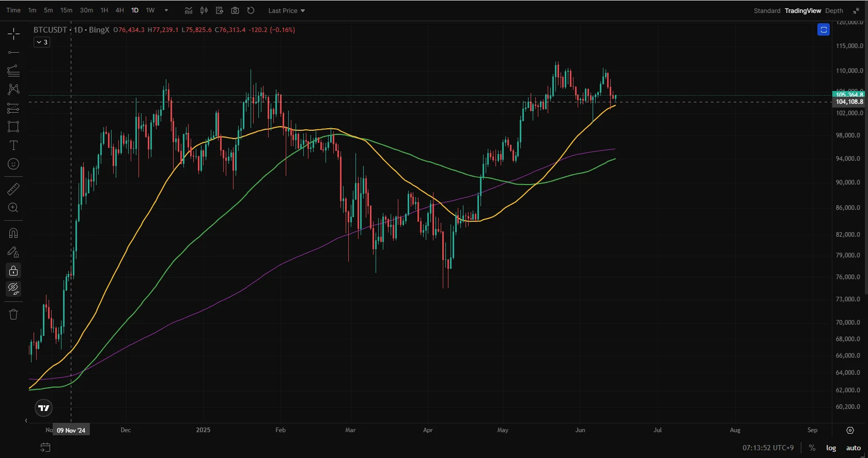Switch to the 1m timeframe
Viewport: 868px width, 458px height.
32,10
